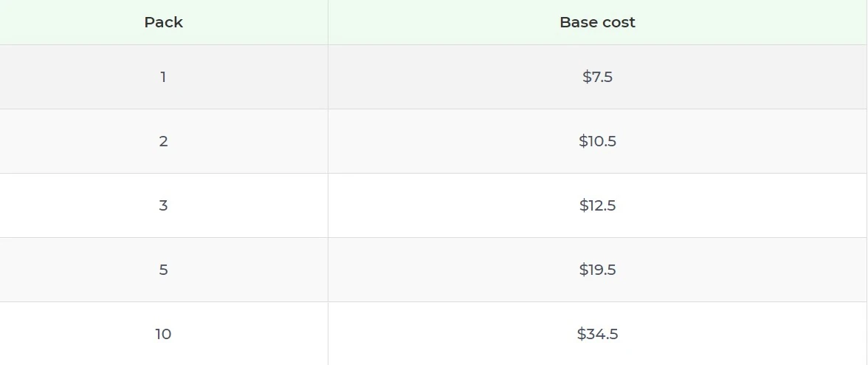Click the $34.5 base cost value
The height and width of the screenshot is (365, 868).
pyautogui.click(x=597, y=334)
